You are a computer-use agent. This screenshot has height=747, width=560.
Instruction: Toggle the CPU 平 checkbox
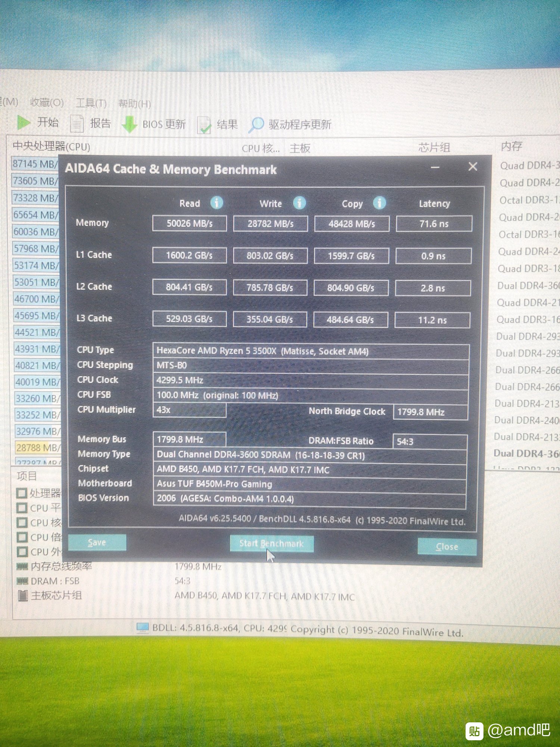[x=22, y=508]
